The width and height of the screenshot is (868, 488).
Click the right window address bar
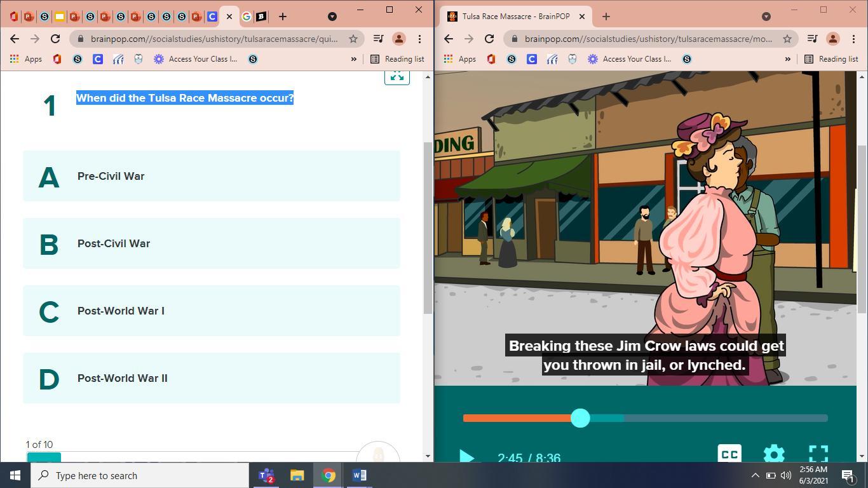point(648,39)
